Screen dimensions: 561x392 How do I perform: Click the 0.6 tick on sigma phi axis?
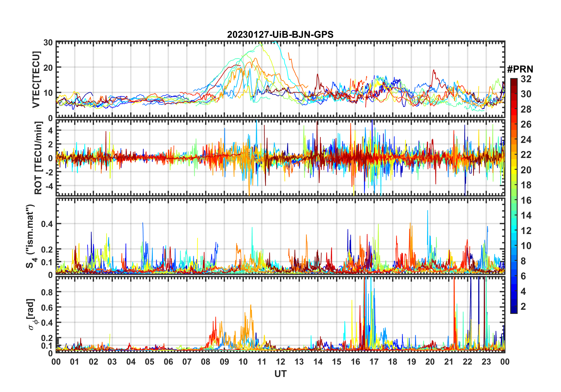tap(47, 307)
